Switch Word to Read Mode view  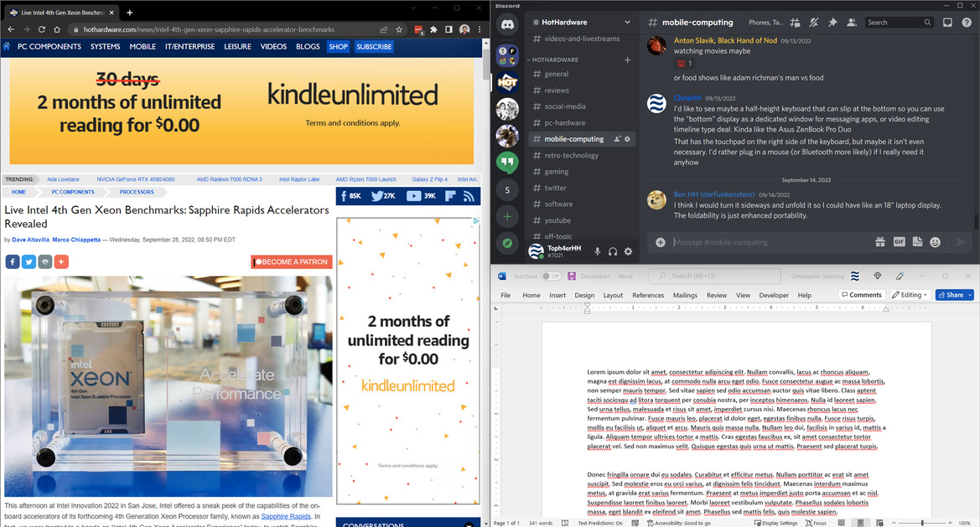tap(841, 523)
